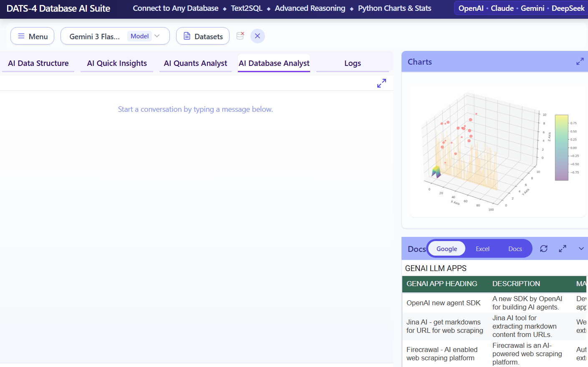Select the AI Database Analyst tab
588x367 pixels.
point(274,63)
